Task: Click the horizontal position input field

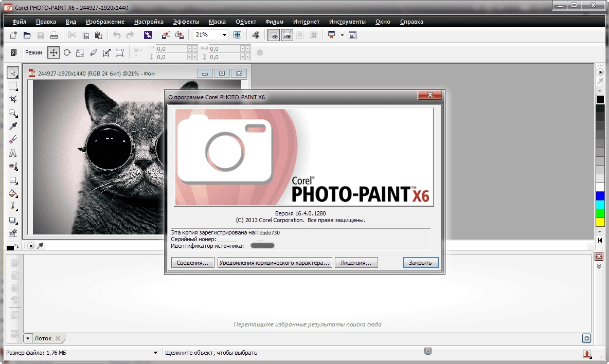Action: click(x=171, y=48)
